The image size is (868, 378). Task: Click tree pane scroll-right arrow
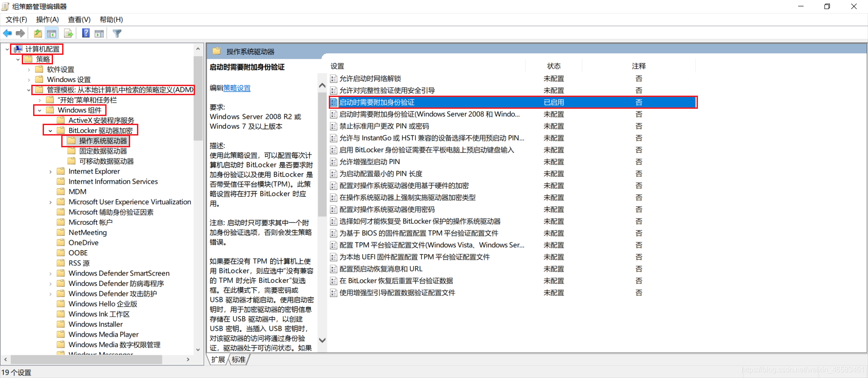pyautogui.click(x=188, y=359)
